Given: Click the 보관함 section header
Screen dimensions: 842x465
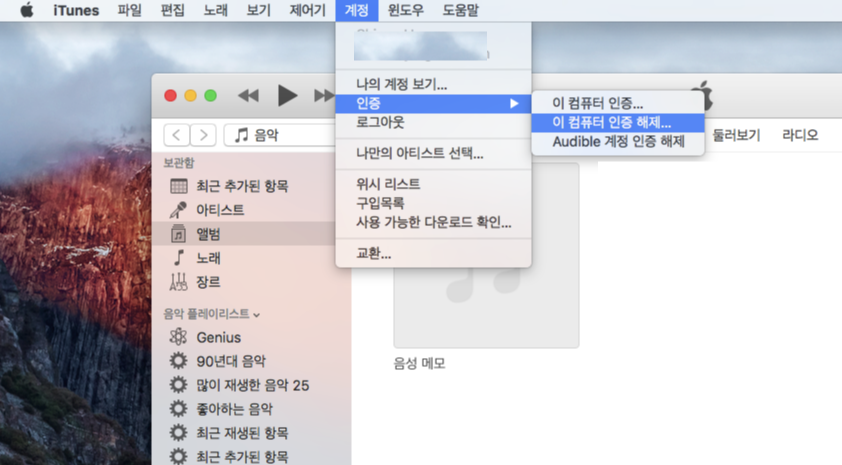Looking at the screenshot, I should click(179, 163).
